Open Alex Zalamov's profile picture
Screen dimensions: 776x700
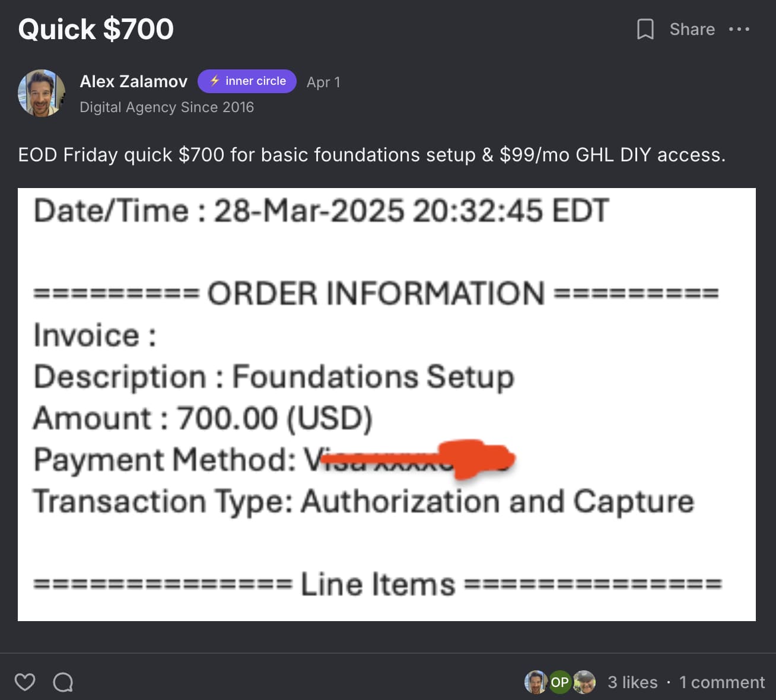coord(42,93)
